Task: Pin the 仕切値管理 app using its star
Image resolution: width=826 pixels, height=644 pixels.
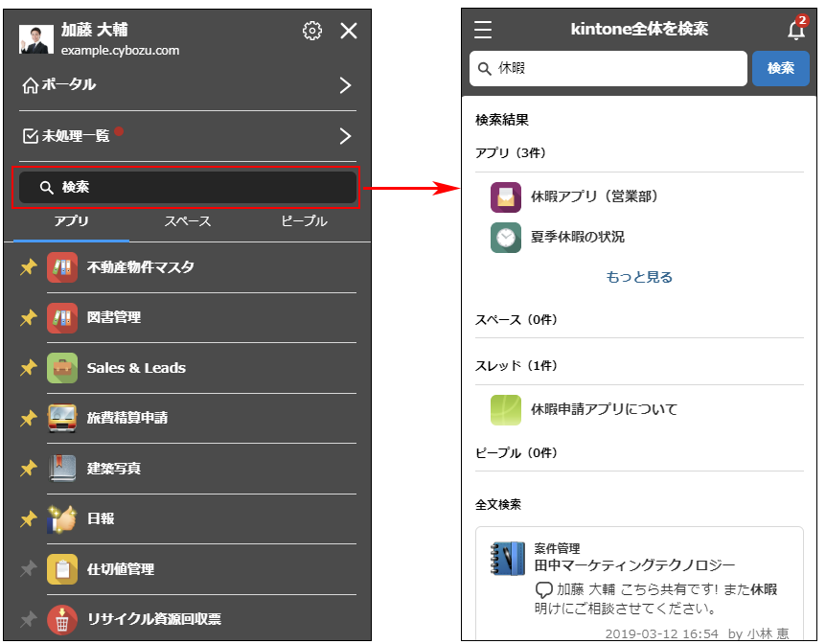Action: [x=28, y=569]
